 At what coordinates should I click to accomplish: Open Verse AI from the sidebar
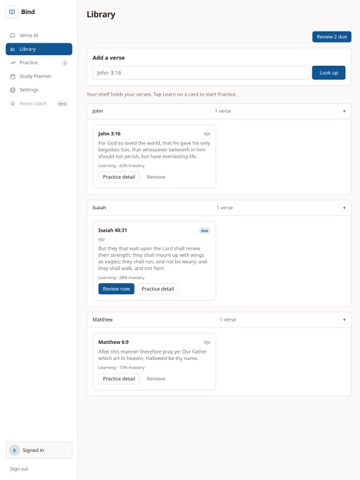pos(39,35)
